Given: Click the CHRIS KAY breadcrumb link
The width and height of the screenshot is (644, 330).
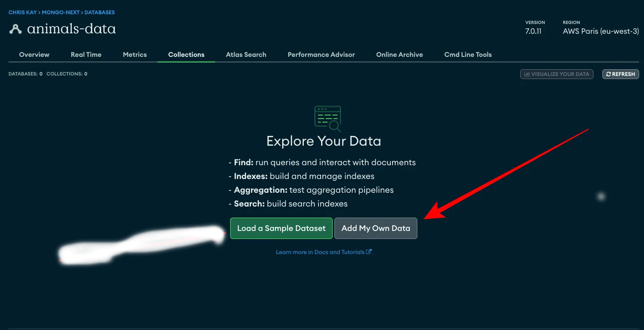Looking at the screenshot, I should (23, 12).
